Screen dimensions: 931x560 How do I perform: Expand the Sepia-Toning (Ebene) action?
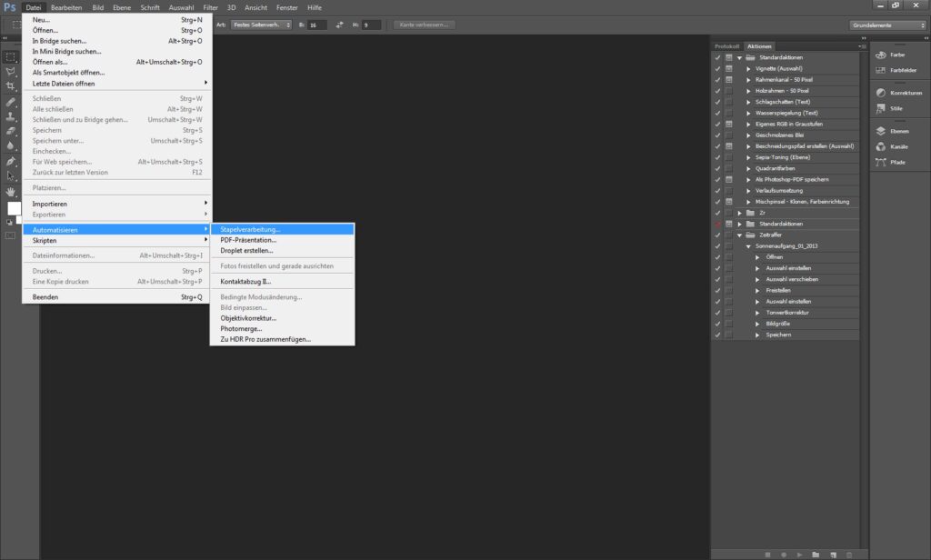(x=749, y=157)
